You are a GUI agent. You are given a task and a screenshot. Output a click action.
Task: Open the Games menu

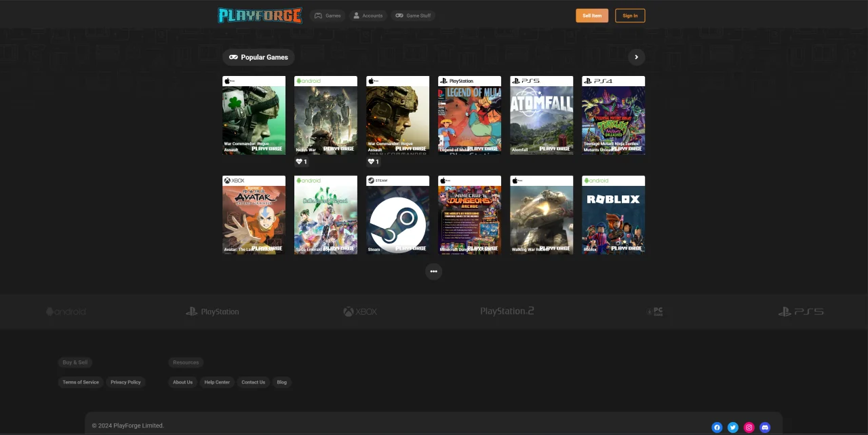click(x=328, y=16)
